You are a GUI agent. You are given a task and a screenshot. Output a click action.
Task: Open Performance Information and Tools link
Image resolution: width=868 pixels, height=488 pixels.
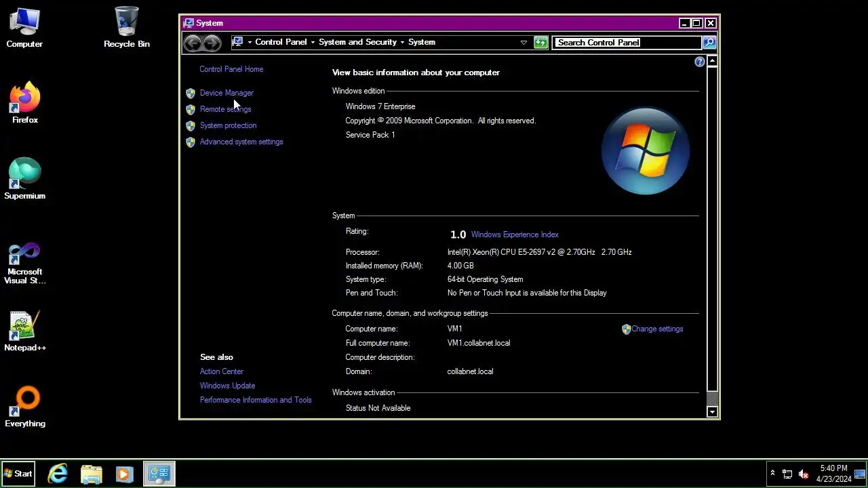256,400
